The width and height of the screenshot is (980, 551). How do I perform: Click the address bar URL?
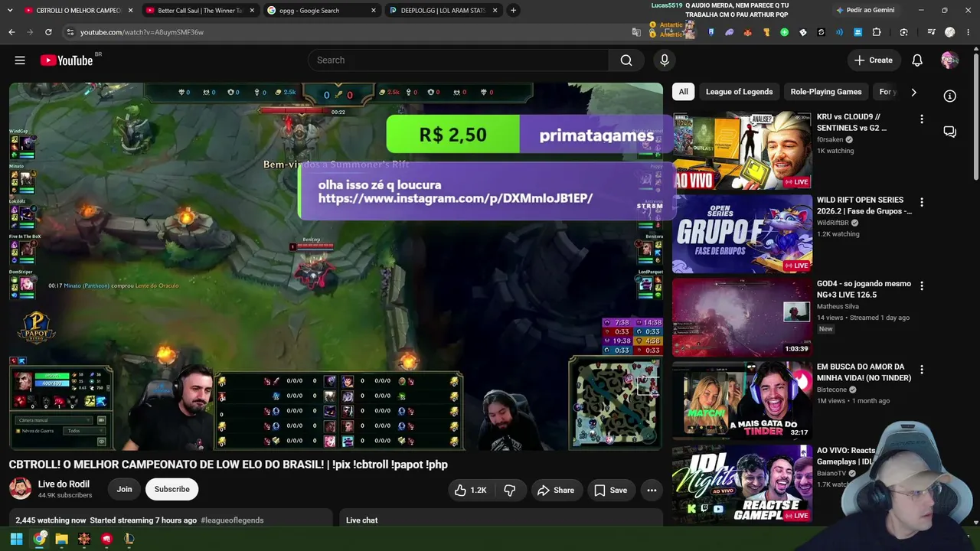[x=142, y=32]
